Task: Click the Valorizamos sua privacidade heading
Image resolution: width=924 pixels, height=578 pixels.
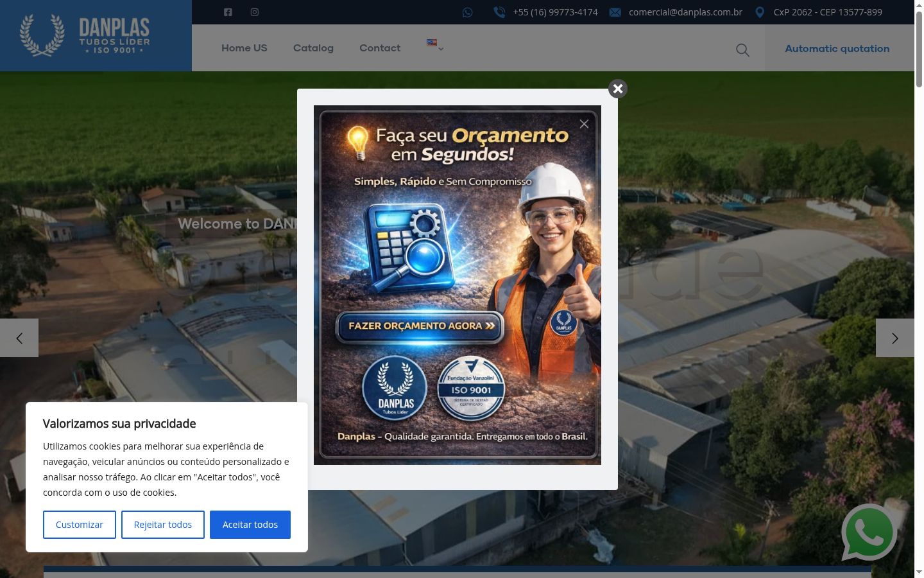Action: coord(119,424)
